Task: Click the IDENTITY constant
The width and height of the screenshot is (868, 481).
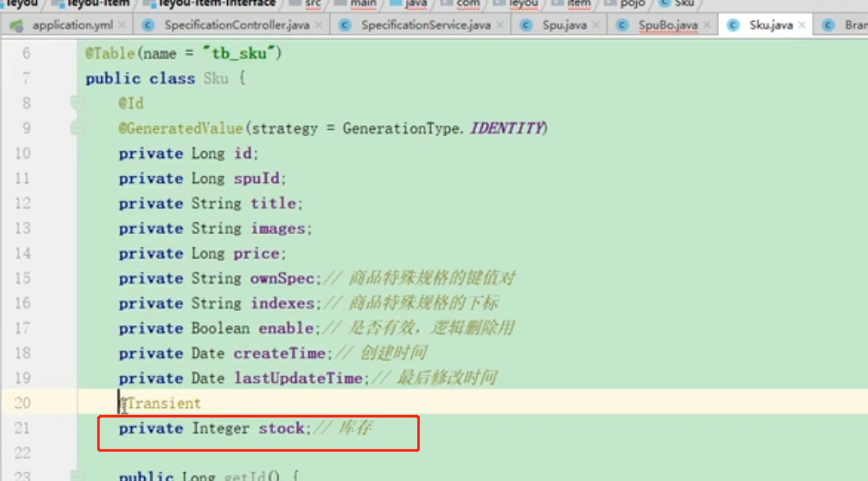Action: click(x=506, y=128)
